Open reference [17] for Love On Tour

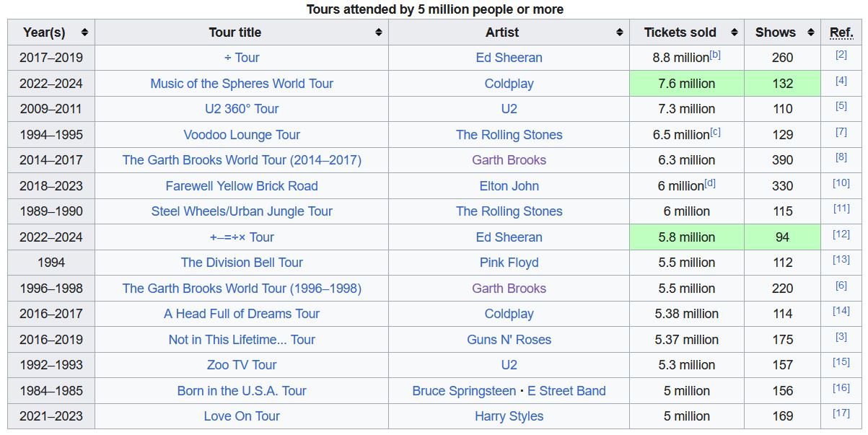(841, 413)
